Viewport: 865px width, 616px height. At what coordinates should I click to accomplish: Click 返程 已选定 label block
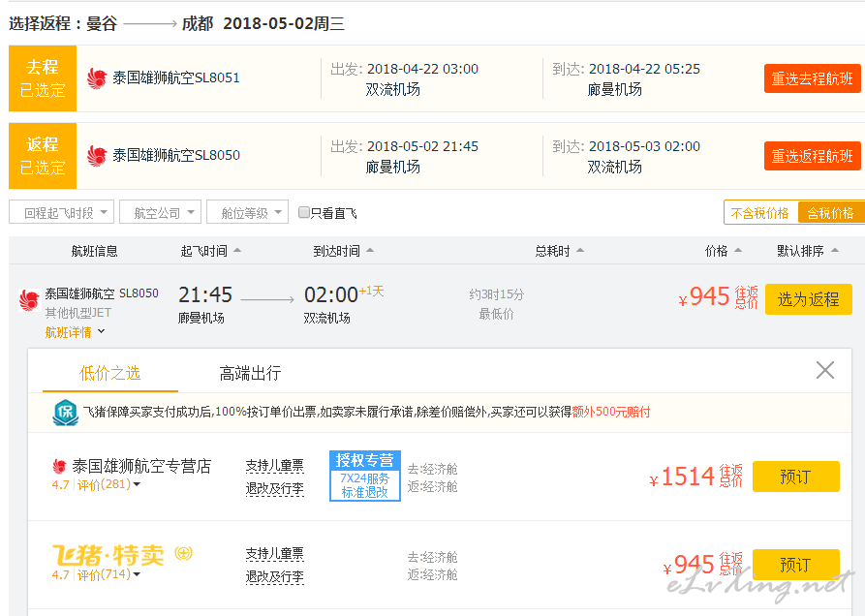pyautogui.click(x=43, y=156)
